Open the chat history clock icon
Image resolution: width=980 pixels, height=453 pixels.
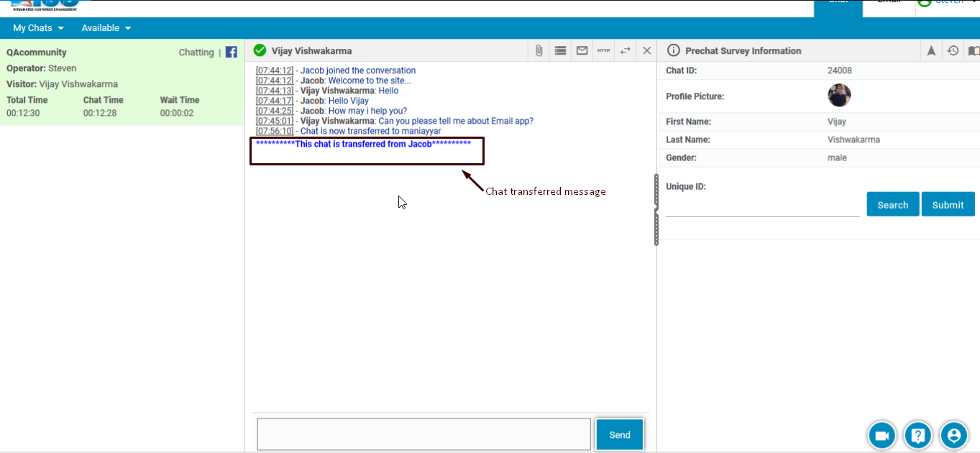tap(953, 50)
